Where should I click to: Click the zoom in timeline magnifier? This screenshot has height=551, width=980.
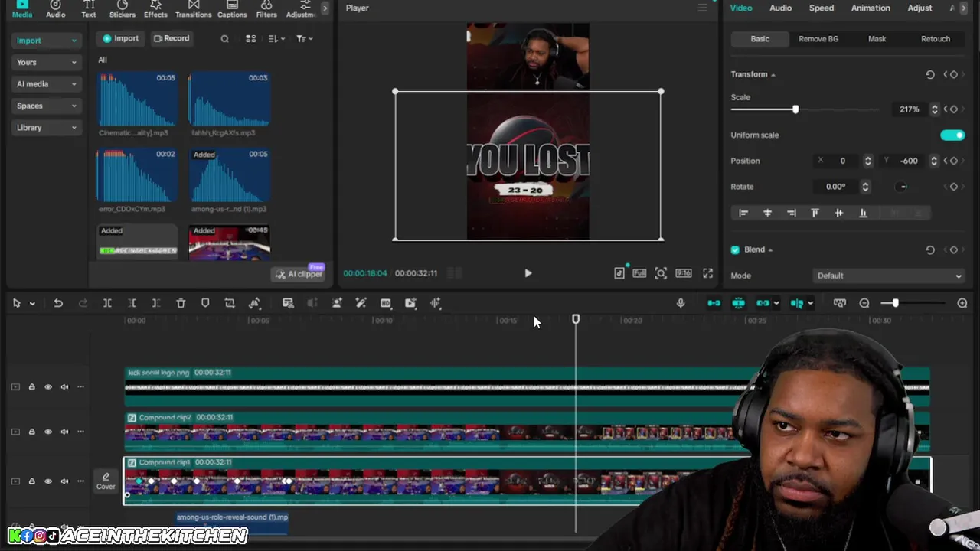[x=962, y=303]
